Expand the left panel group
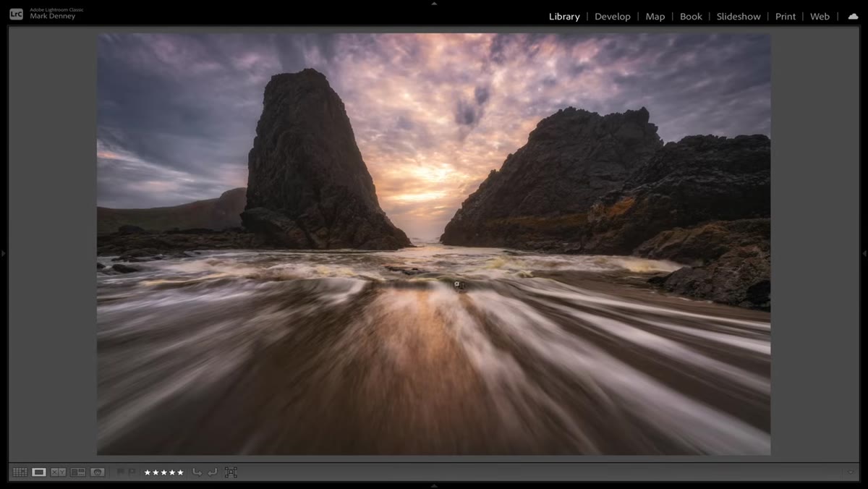 (3, 253)
